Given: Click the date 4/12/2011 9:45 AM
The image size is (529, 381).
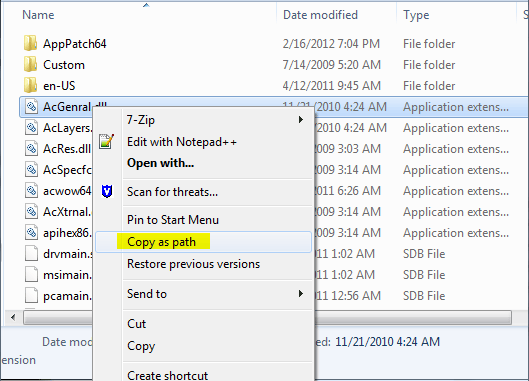Looking at the screenshot, I should [331, 86].
